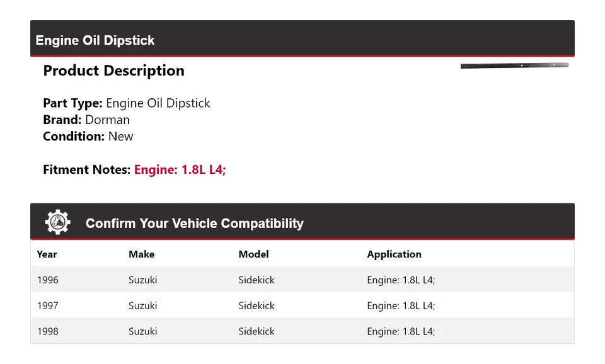This screenshot has height=364, width=605.
Task: Click the Application cell in the 1998 row
Action: [401, 331]
